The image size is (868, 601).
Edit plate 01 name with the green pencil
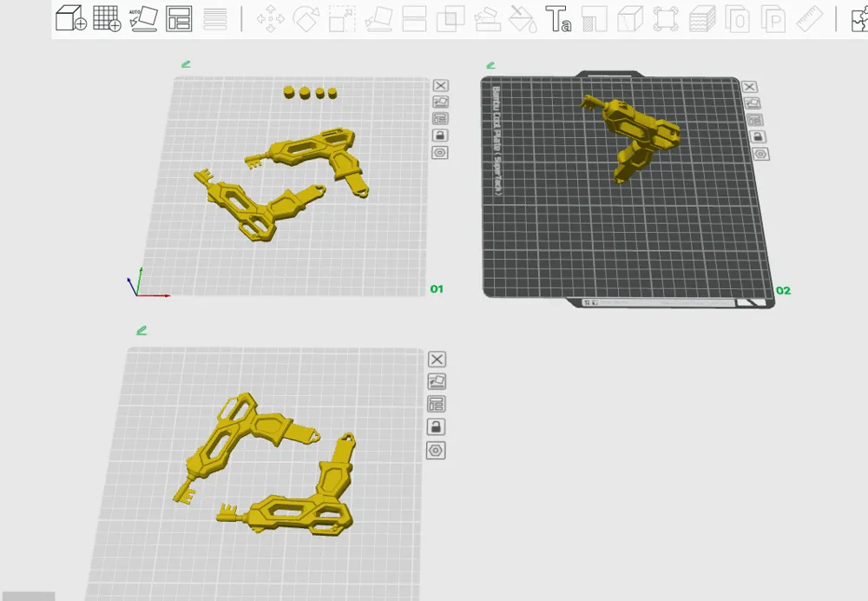[186, 64]
